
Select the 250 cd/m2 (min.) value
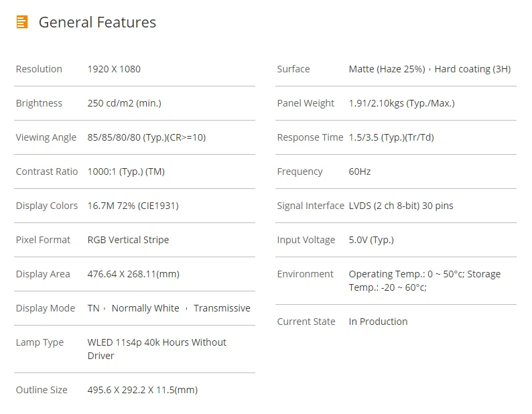pos(124,103)
